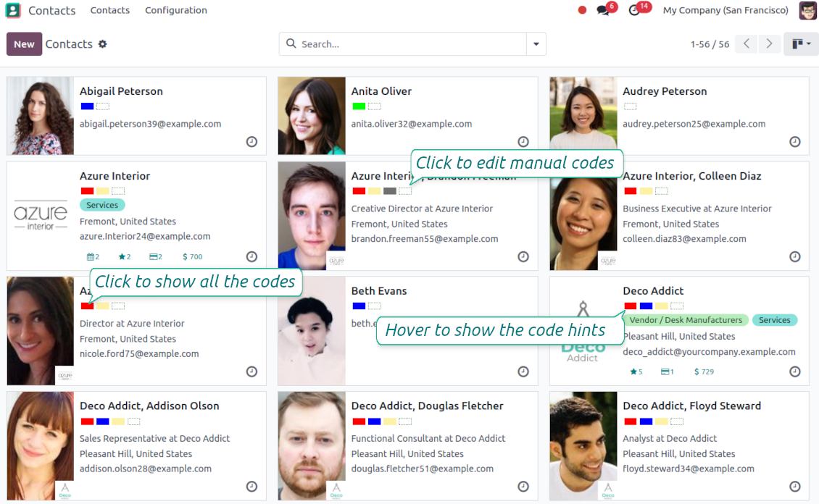The width and height of the screenshot is (819, 504).
Task: Open the Azure Interior contact title
Action: click(115, 176)
